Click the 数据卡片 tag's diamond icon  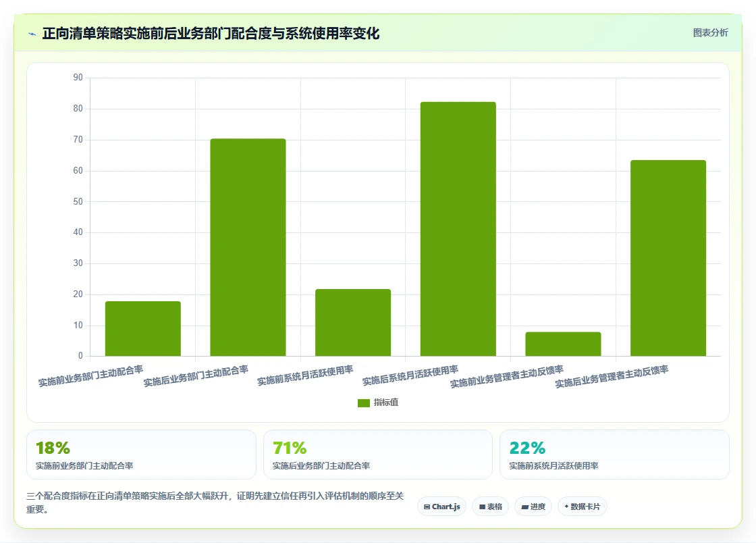[566, 507]
